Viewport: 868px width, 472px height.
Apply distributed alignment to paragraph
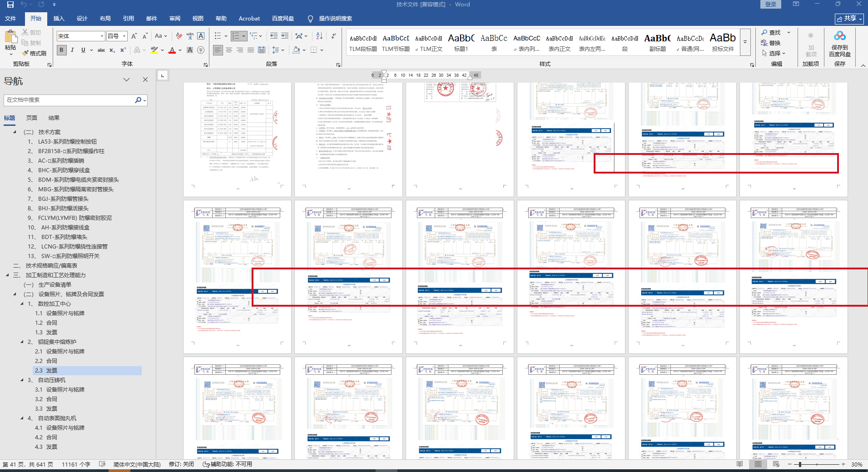pyautogui.click(x=262, y=50)
